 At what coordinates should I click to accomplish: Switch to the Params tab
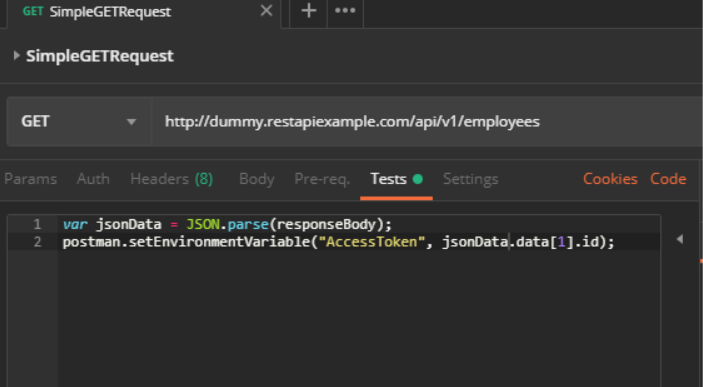pos(30,179)
